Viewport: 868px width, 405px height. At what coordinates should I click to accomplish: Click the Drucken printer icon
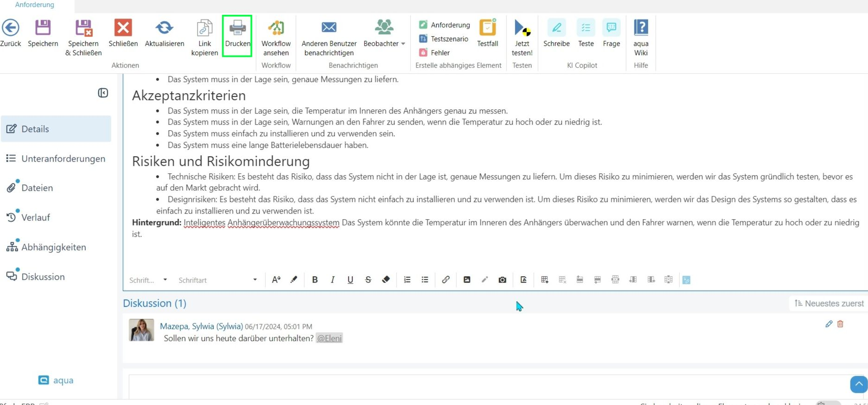point(237,28)
